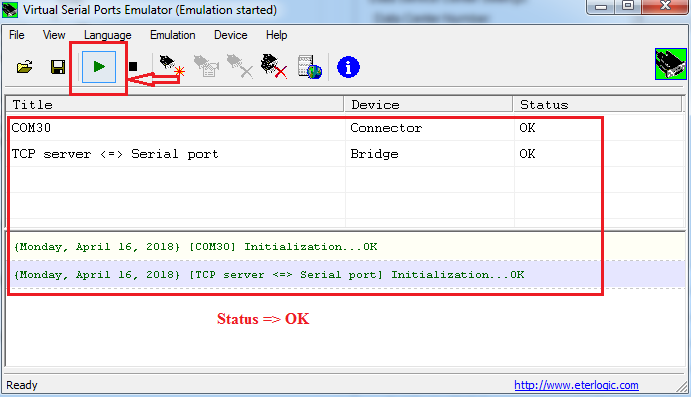Open the File menu
The width and height of the screenshot is (691, 397).
click(17, 35)
